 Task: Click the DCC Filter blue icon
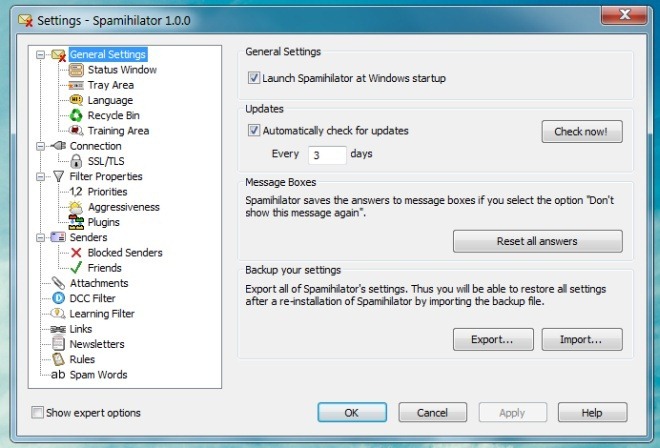pyautogui.click(x=59, y=298)
